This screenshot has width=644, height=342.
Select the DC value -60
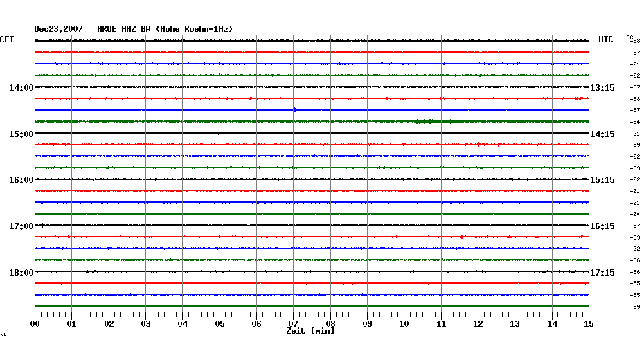pyautogui.click(x=635, y=215)
